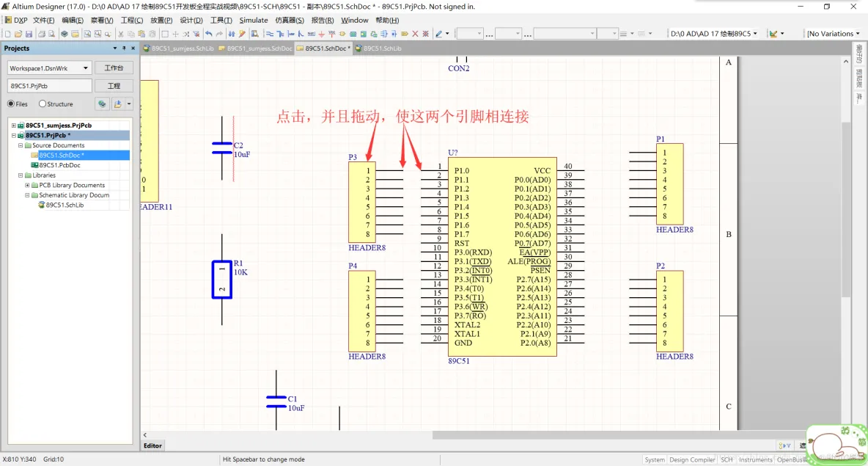
Task: Open the Workspace1.DsnWrk dropdown
Action: [85, 68]
